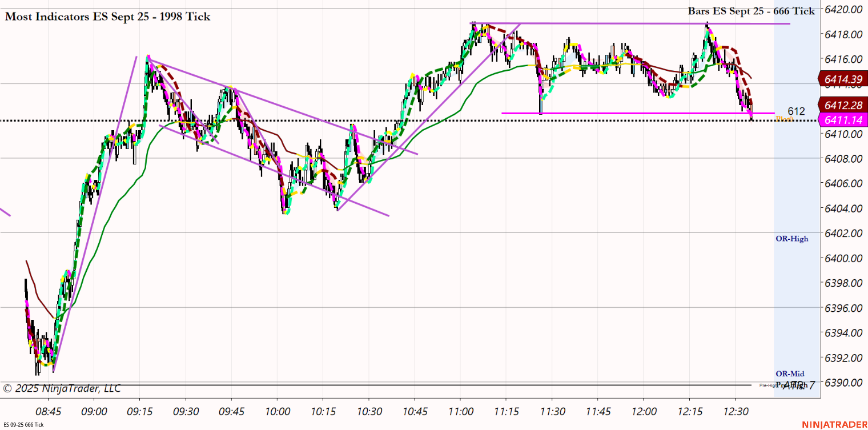Select the 'ES 09-25 666 Tick' chart tab
868x430 pixels.
click(x=23, y=424)
